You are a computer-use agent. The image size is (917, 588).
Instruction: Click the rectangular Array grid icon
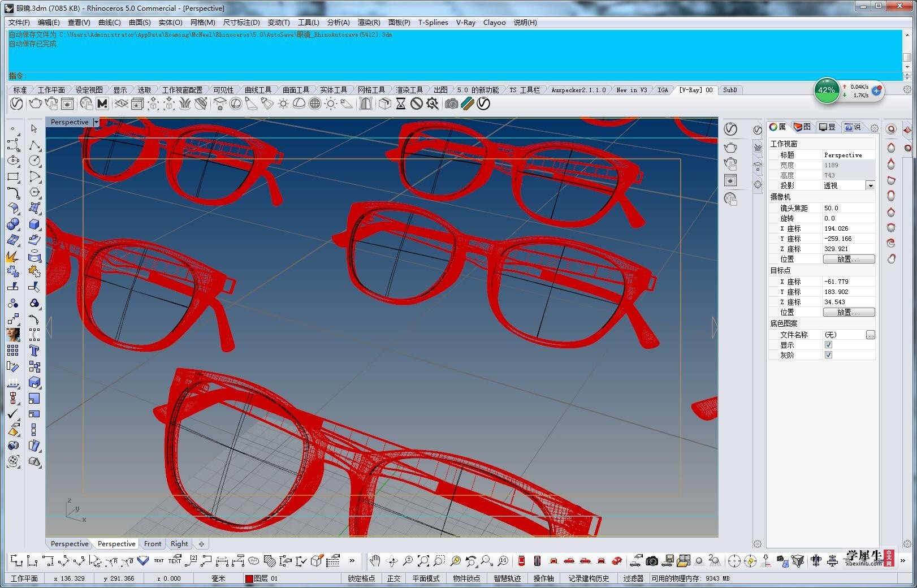click(x=13, y=351)
